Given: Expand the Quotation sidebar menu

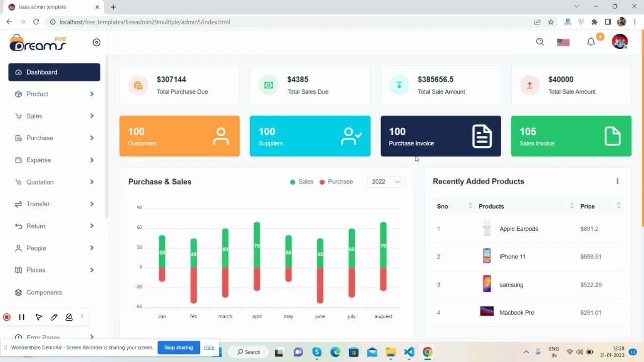Looking at the screenshot, I should (54, 182).
